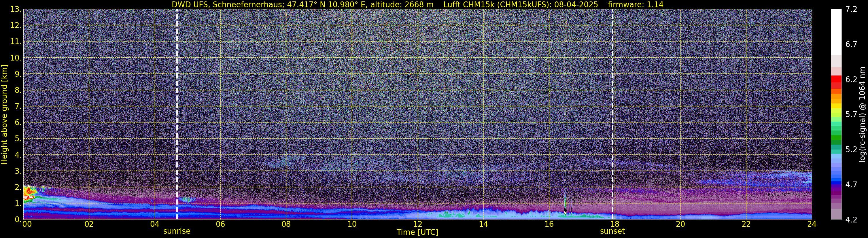Click the colorbar value label '4.7'
The height and width of the screenshot is (238, 868).
point(851,184)
